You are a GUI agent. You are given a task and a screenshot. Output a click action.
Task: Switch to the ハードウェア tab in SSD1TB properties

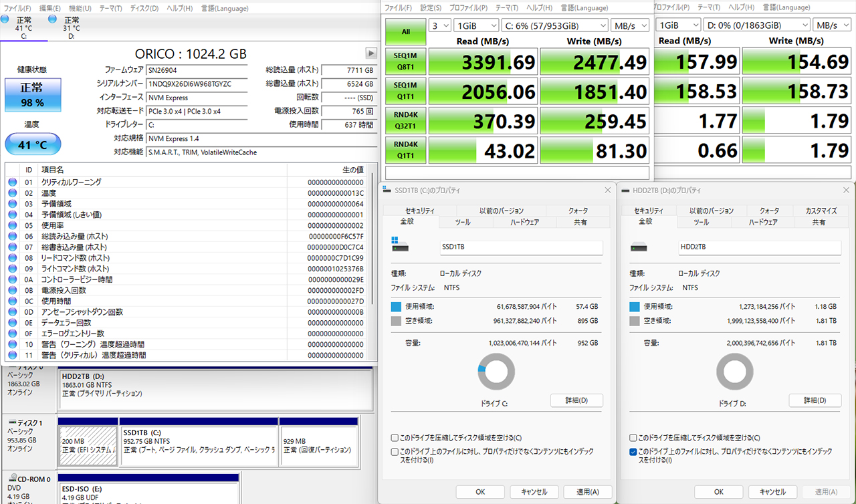(x=524, y=222)
